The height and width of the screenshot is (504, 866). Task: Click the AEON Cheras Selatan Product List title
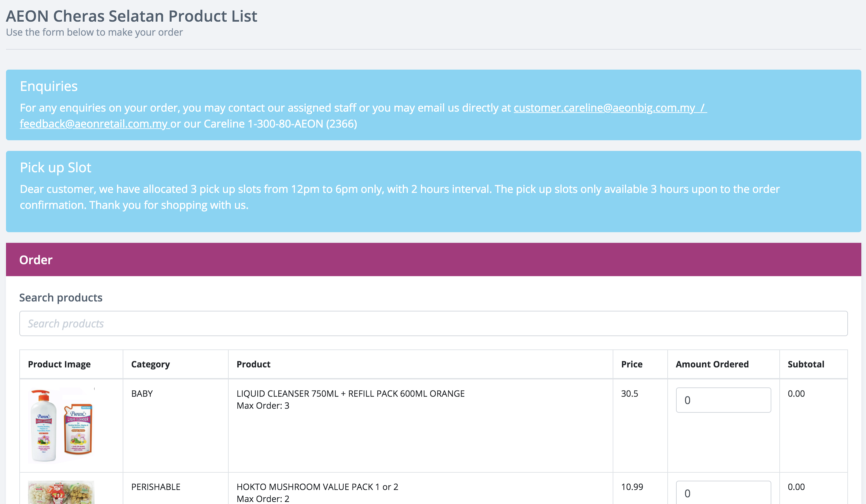(x=132, y=16)
